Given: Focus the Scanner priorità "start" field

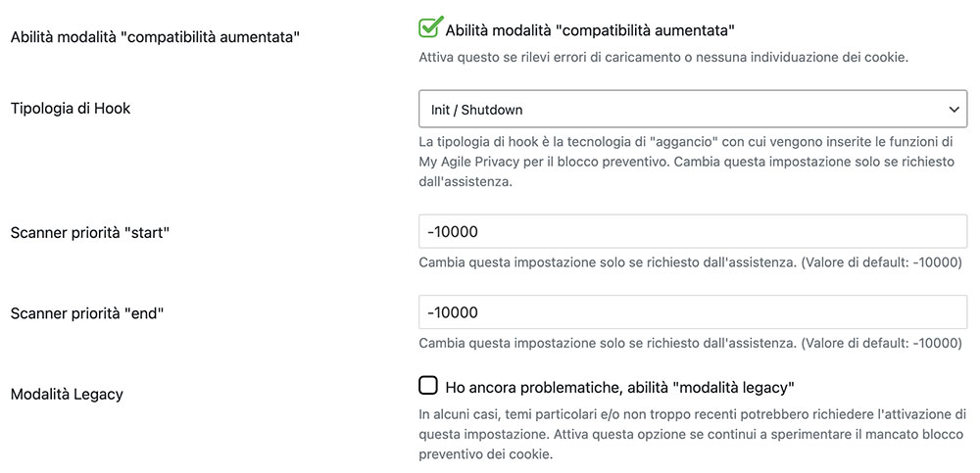Looking at the screenshot, I should 693,232.
